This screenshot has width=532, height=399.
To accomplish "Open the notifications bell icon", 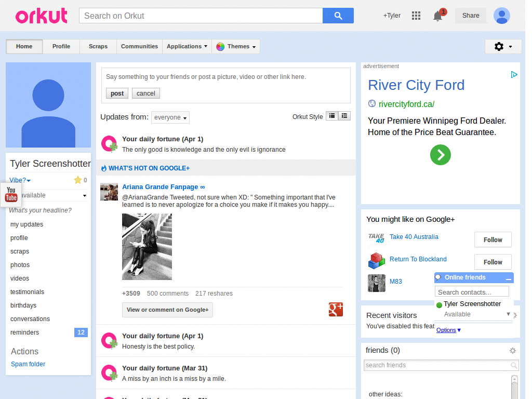I will coord(437,16).
